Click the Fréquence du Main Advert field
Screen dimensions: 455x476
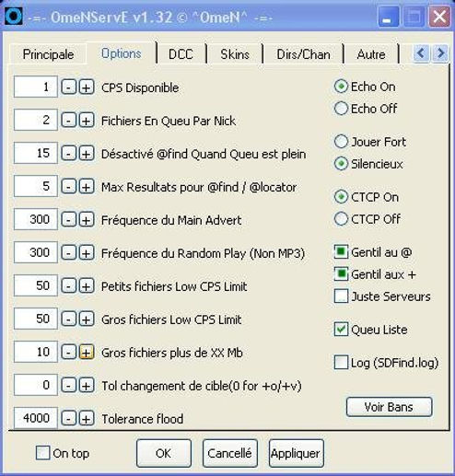[x=36, y=219]
